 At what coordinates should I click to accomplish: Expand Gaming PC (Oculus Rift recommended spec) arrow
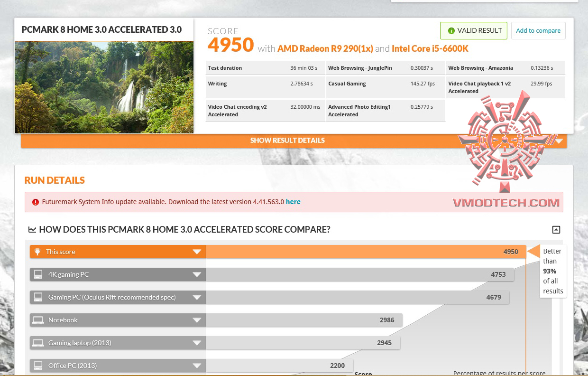[x=197, y=298]
